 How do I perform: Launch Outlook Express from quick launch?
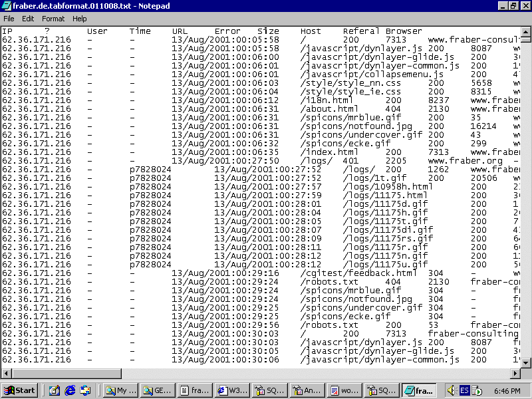(86, 390)
